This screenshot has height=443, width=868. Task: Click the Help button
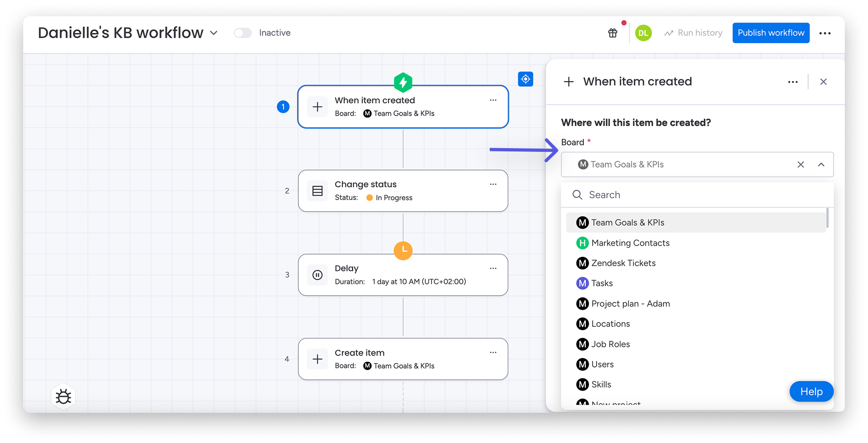(811, 391)
